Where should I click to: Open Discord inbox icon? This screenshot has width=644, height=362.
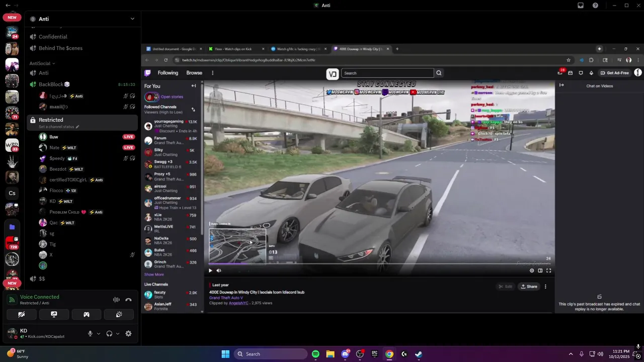581,6
